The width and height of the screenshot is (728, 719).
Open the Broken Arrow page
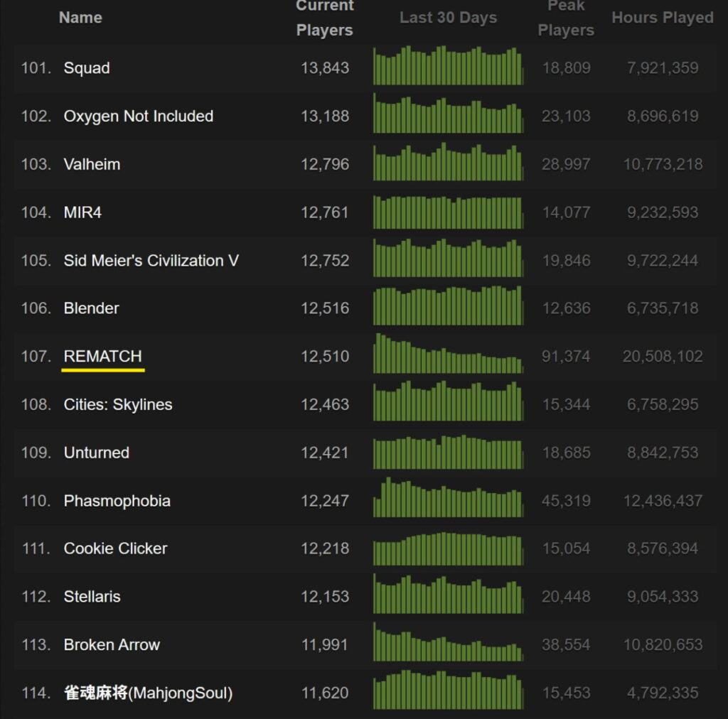point(112,645)
